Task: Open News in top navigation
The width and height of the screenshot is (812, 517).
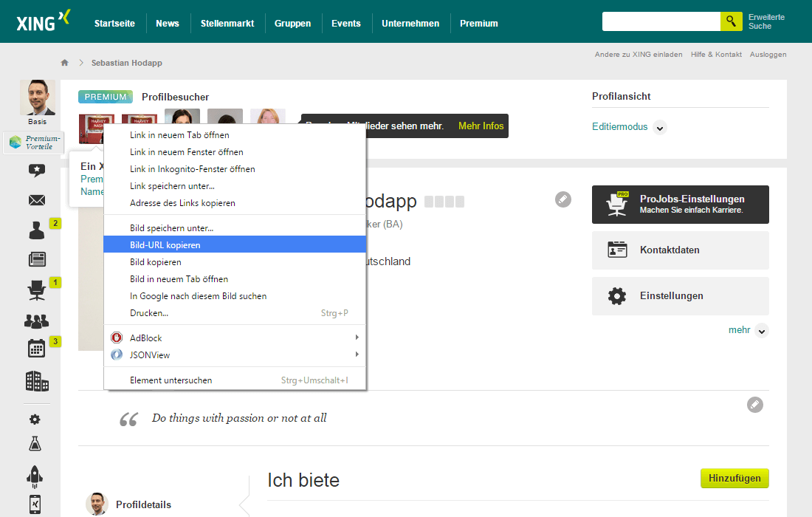Action: 168,24
